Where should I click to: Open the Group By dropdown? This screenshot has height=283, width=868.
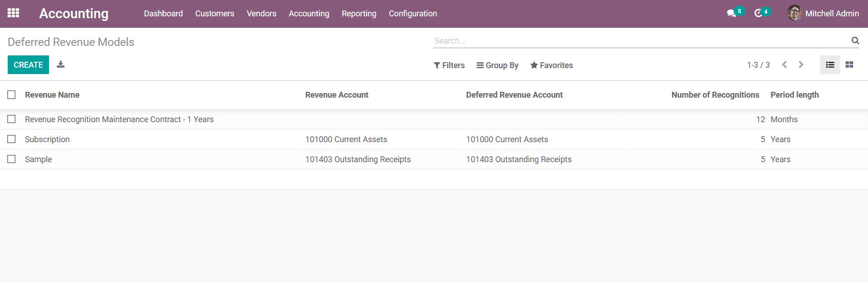pyautogui.click(x=497, y=65)
